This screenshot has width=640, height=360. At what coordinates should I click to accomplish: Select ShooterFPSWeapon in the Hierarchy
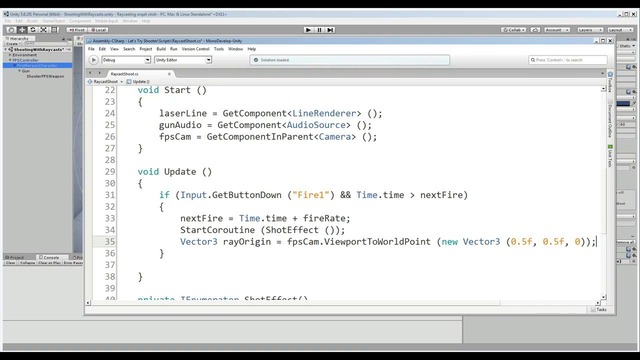[x=45, y=76]
